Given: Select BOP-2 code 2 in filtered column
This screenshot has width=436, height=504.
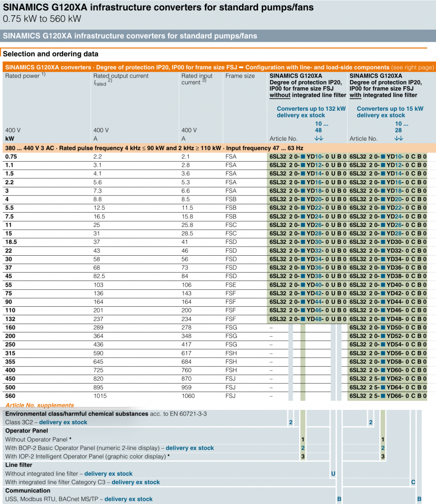Looking at the screenshot, I should click(x=383, y=448).
